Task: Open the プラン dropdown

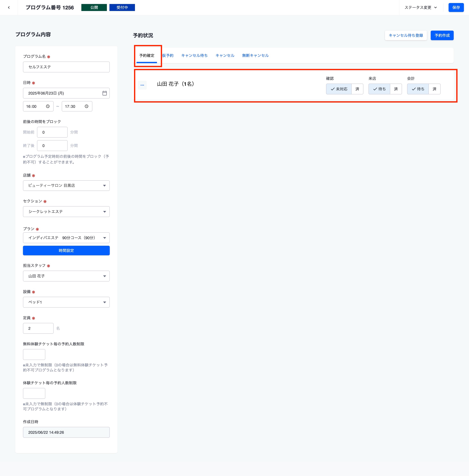Action: pos(66,238)
